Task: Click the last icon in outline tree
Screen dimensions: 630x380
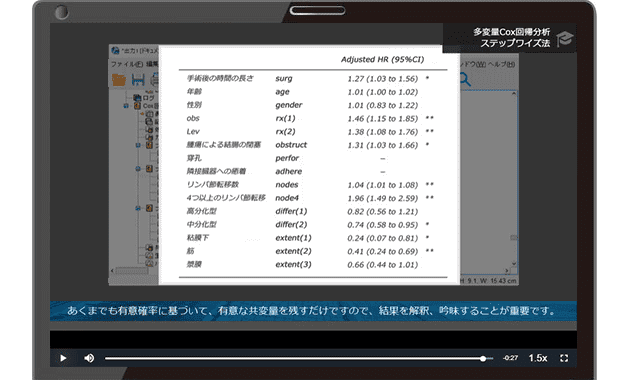Action: click(x=149, y=264)
